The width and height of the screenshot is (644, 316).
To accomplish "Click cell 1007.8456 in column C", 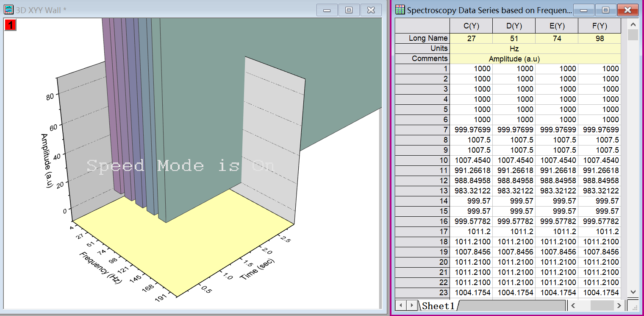I will pyautogui.click(x=471, y=252).
